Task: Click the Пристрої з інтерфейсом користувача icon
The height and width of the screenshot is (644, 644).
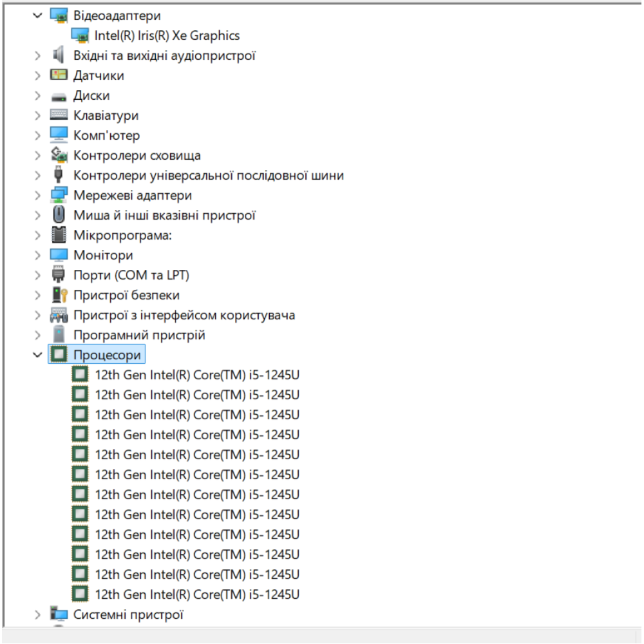Action: click(59, 315)
